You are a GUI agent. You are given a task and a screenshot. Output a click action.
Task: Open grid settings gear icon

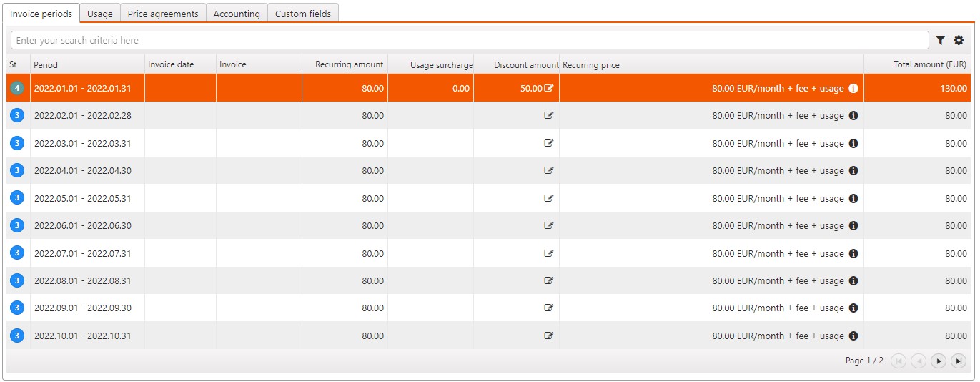959,41
